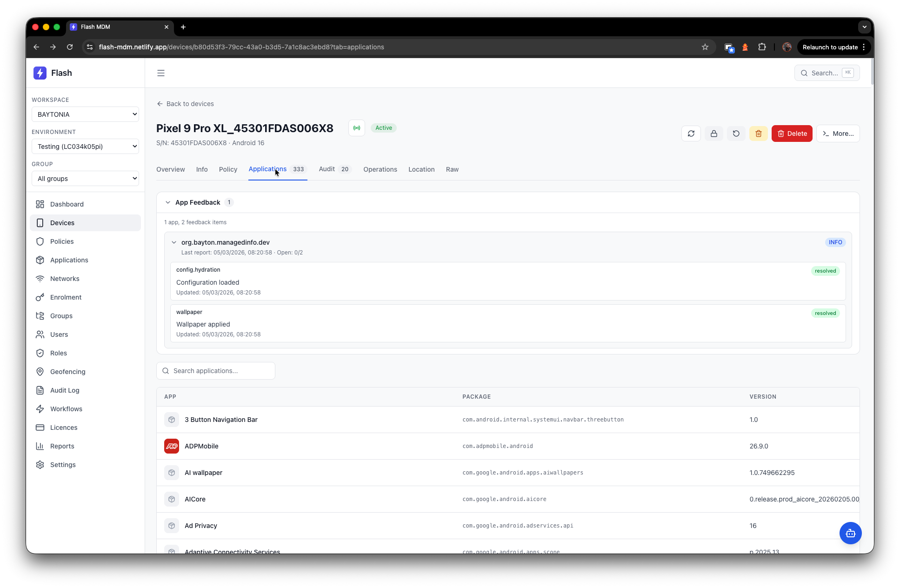
Task: Switch to the Audit tab
Action: click(x=327, y=169)
